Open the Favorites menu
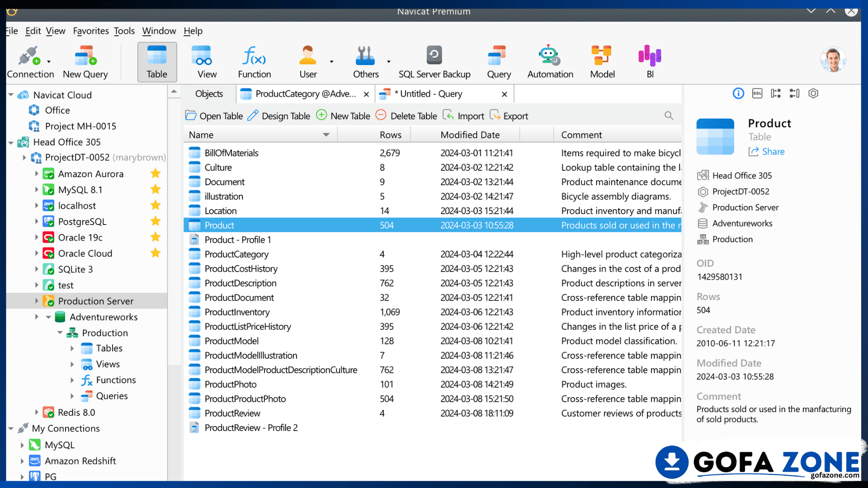The height and width of the screenshot is (488, 868). pyautogui.click(x=91, y=31)
